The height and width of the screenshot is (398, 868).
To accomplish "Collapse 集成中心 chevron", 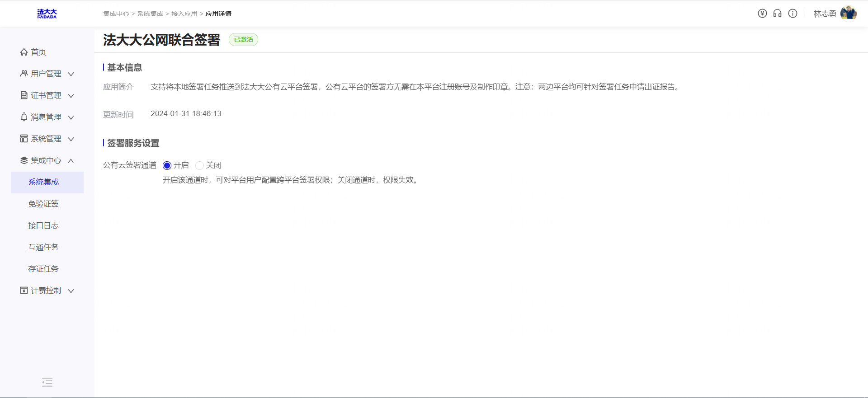I will click(x=71, y=161).
